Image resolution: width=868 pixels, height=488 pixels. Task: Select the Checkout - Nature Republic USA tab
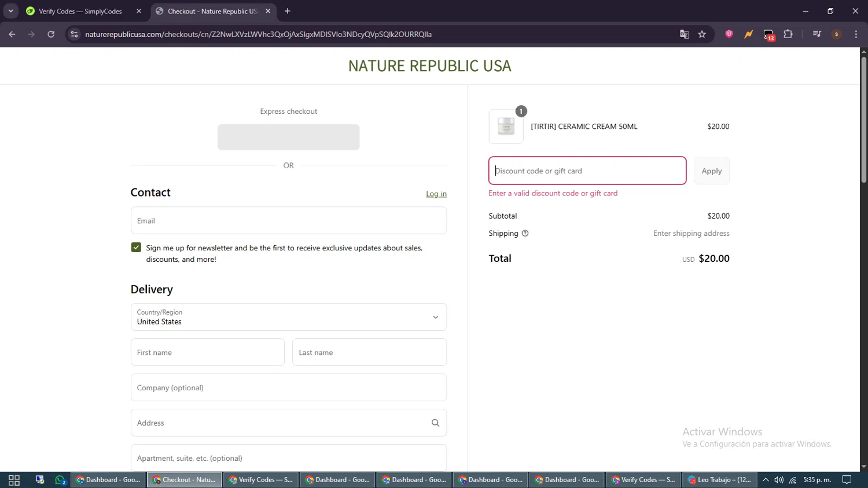coord(214,11)
